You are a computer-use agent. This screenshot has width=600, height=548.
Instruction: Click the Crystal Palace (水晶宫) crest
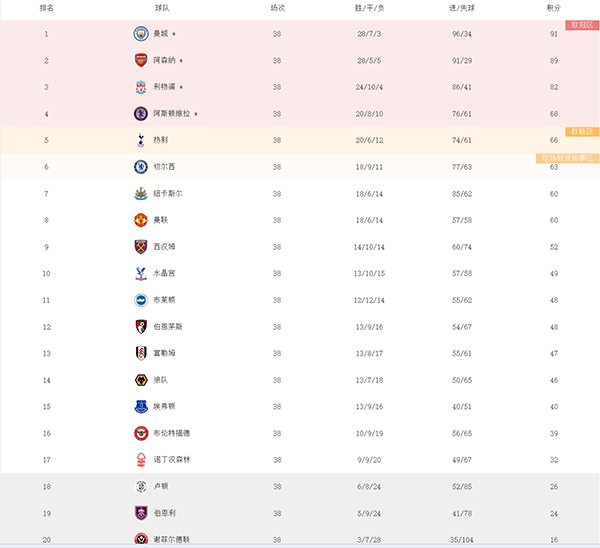pyautogui.click(x=140, y=273)
